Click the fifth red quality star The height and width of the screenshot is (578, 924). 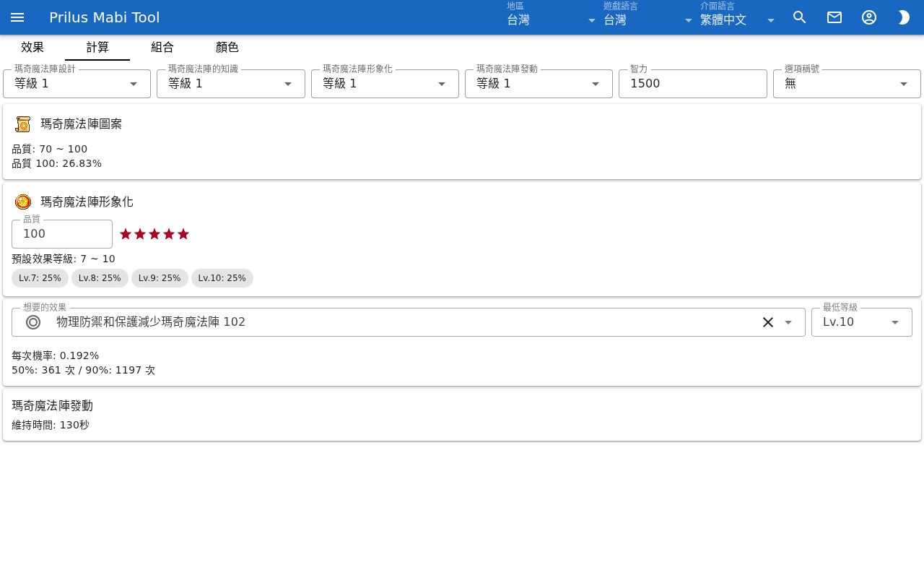pos(183,234)
